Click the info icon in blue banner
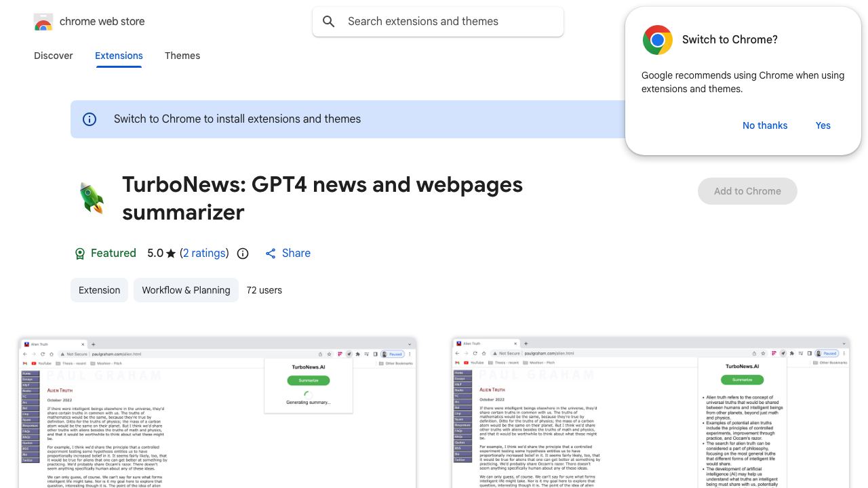868x488 pixels. click(x=90, y=119)
